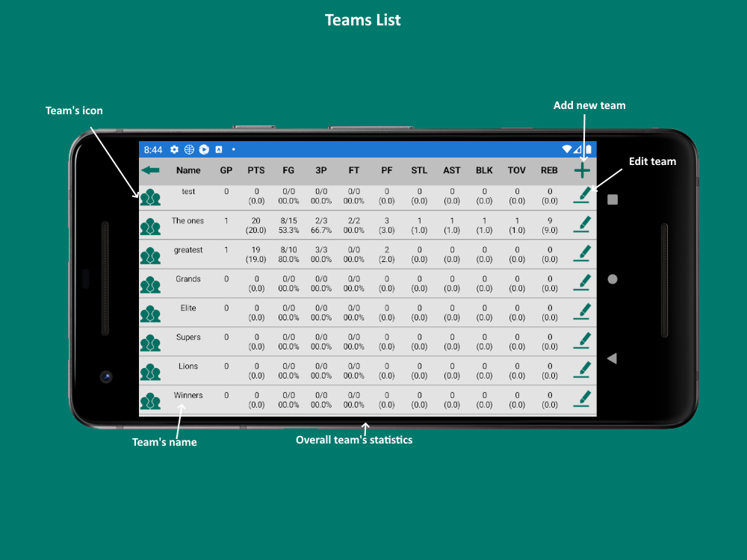
Task: Tap the team icon beside 'greatest'
Action: click(x=150, y=255)
